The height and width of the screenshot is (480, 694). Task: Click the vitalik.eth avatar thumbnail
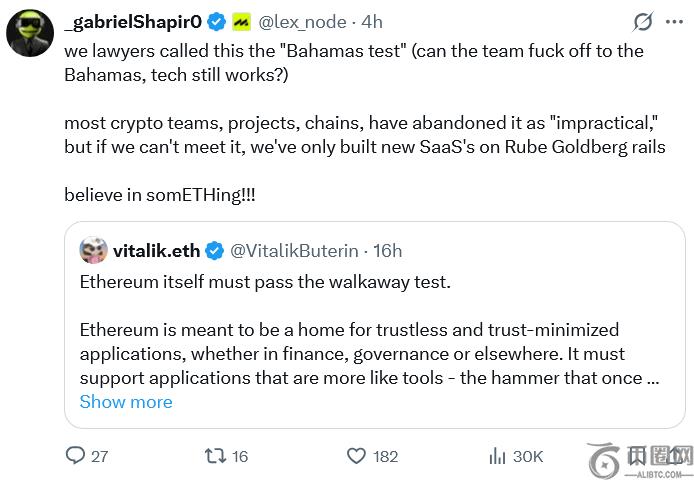point(93,250)
